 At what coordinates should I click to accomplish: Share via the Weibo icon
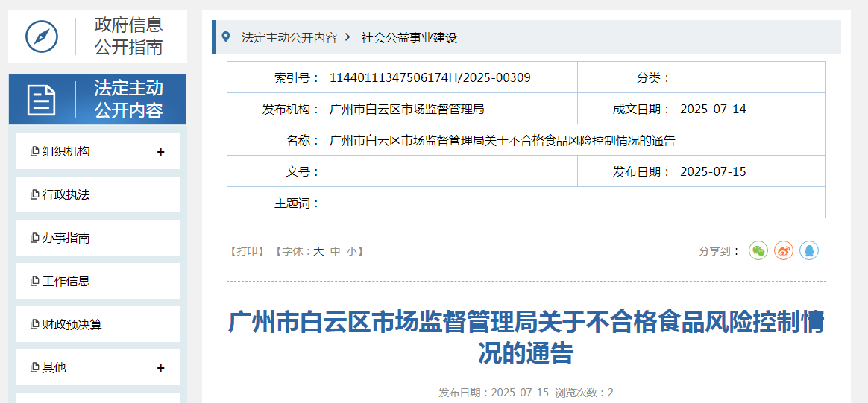point(784,250)
